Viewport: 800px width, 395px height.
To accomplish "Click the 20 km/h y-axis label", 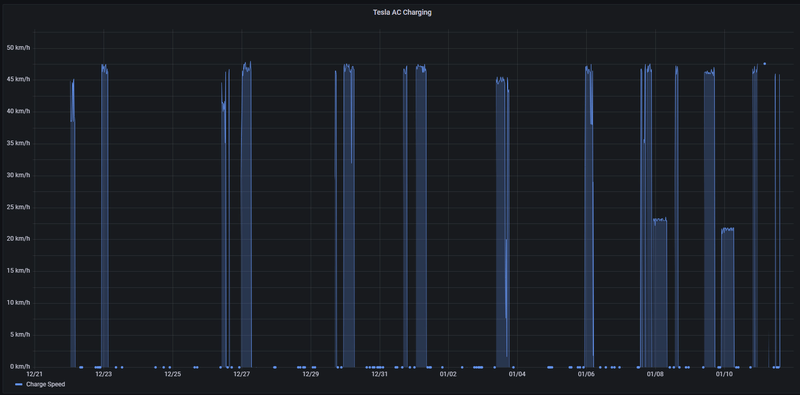I will tap(18, 239).
